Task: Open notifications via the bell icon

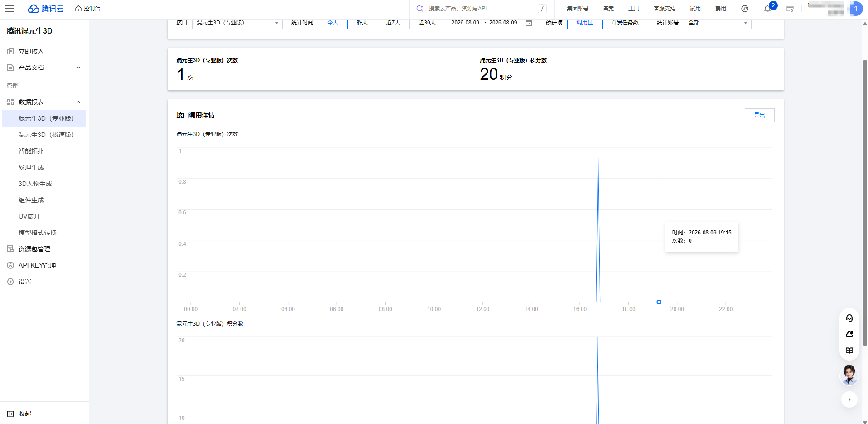Action: (767, 9)
